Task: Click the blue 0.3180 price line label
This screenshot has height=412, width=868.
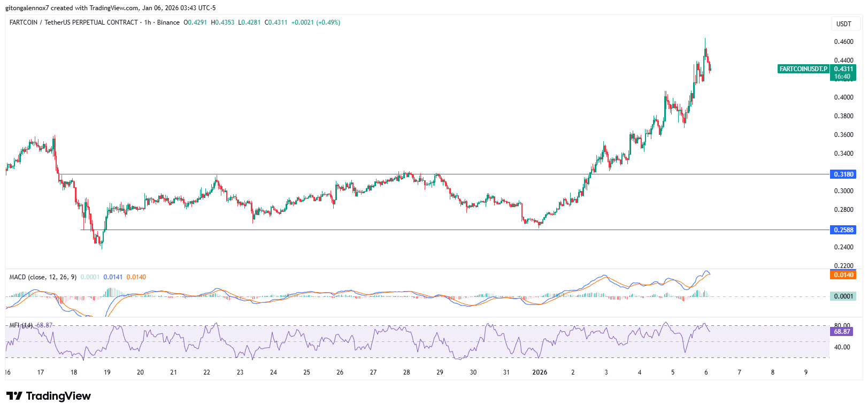Action: (x=843, y=174)
